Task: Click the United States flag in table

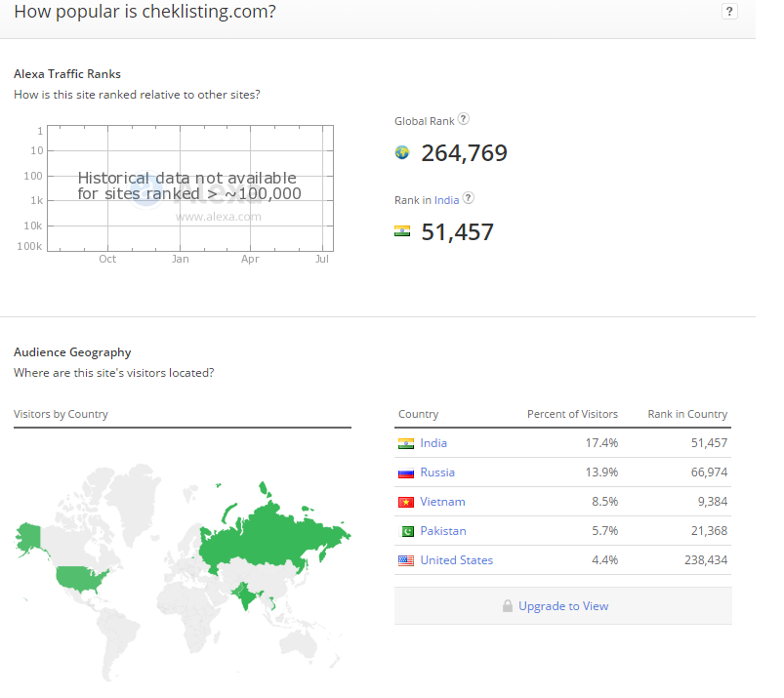Action: pyautogui.click(x=406, y=561)
